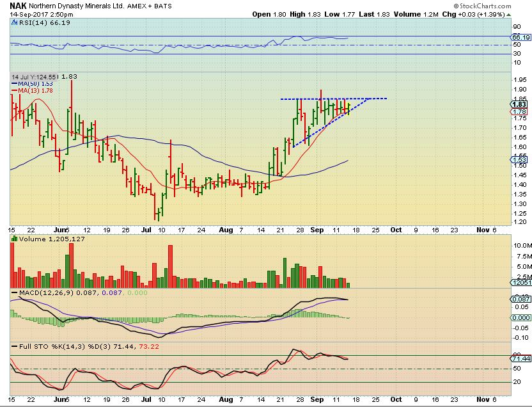Click the 66.19 RSI value tag on right axis
The image size is (532, 407).
pos(521,37)
